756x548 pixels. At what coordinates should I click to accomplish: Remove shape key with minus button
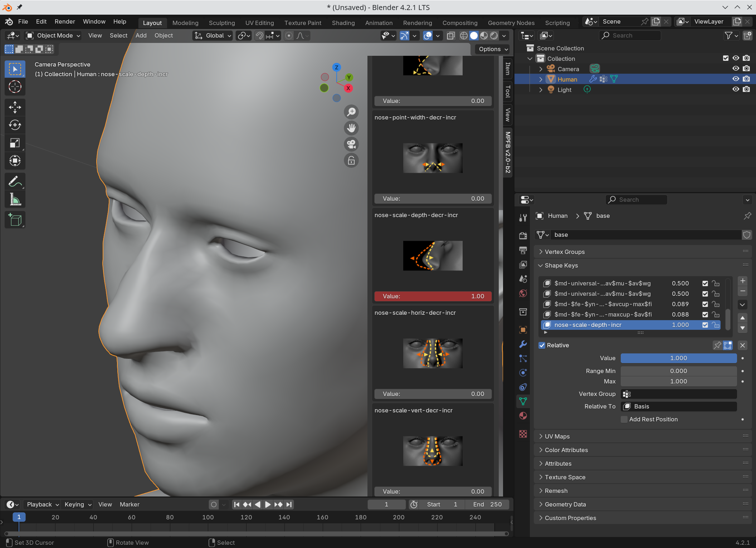pyautogui.click(x=743, y=291)
